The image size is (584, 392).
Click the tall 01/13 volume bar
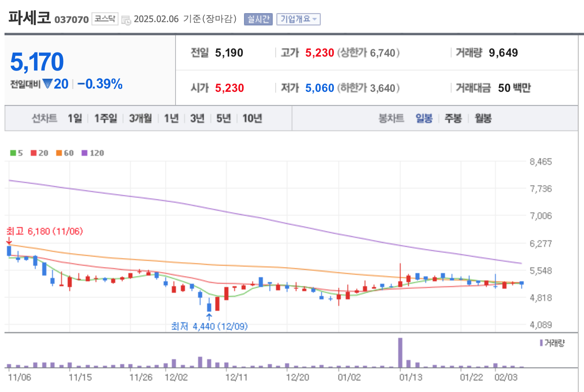point(400,353)
